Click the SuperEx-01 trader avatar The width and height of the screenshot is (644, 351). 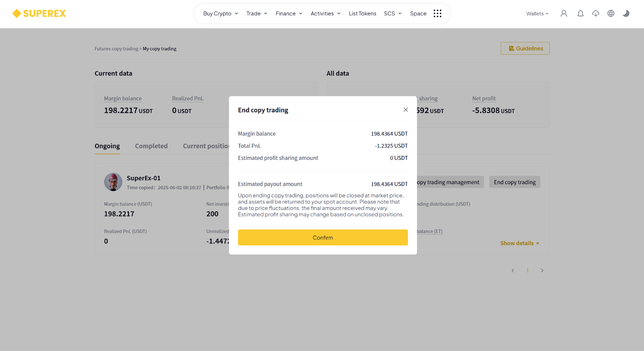[x=113, y=182]
